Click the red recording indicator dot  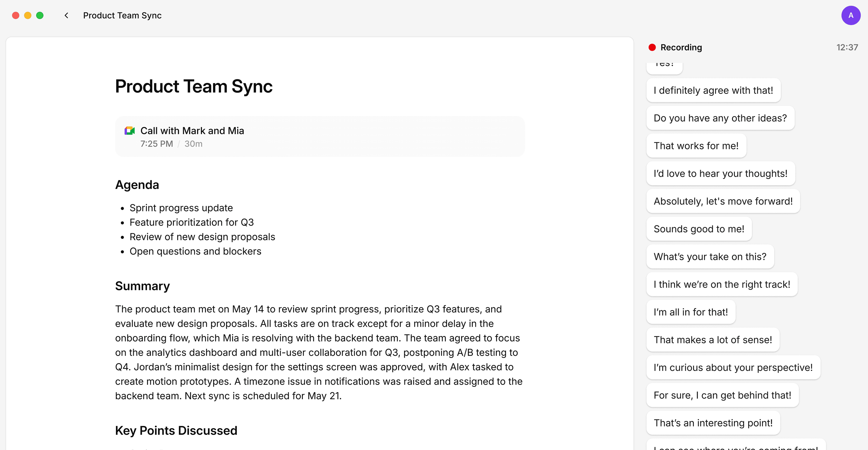point(652,47)
